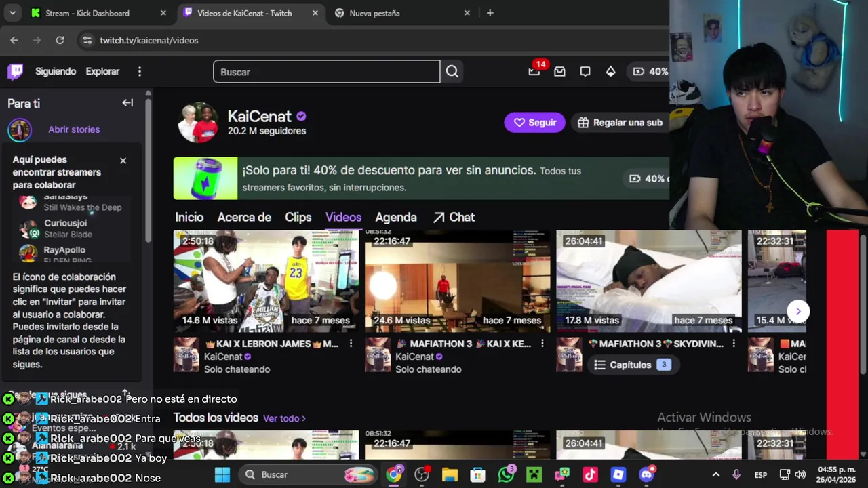Click the Twitch search input field
868x488 pixels.
327,71
